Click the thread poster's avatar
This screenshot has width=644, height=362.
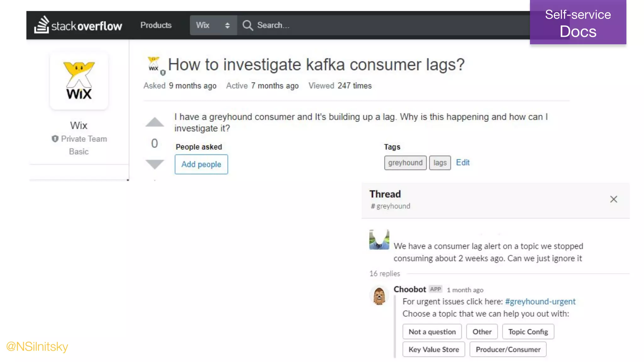pos(379,239)
